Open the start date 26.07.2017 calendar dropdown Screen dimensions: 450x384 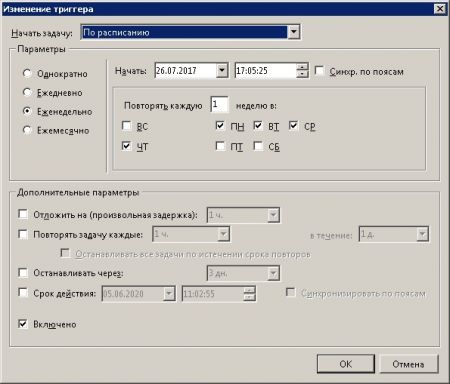click(x=222, y=70)
